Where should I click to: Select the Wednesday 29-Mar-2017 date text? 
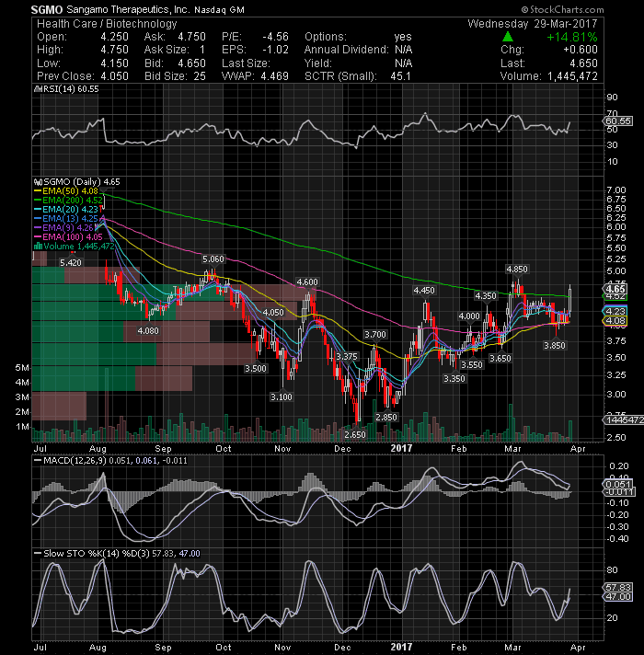[533, 23]
